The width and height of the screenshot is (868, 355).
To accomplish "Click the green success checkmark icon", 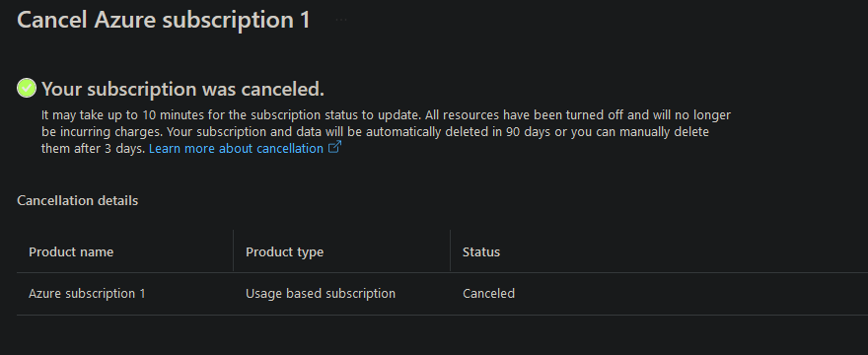I will pyautogui.click(x=27, y=88).
